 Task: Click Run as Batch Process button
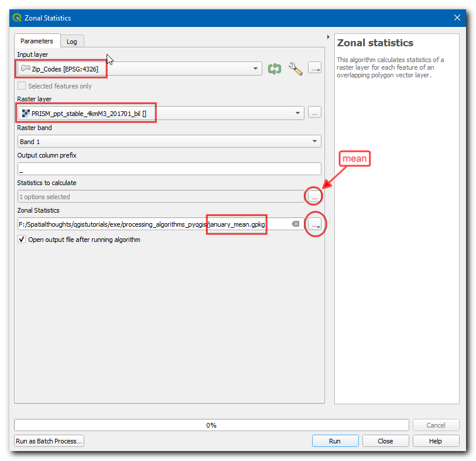click(x=49, y=441)
